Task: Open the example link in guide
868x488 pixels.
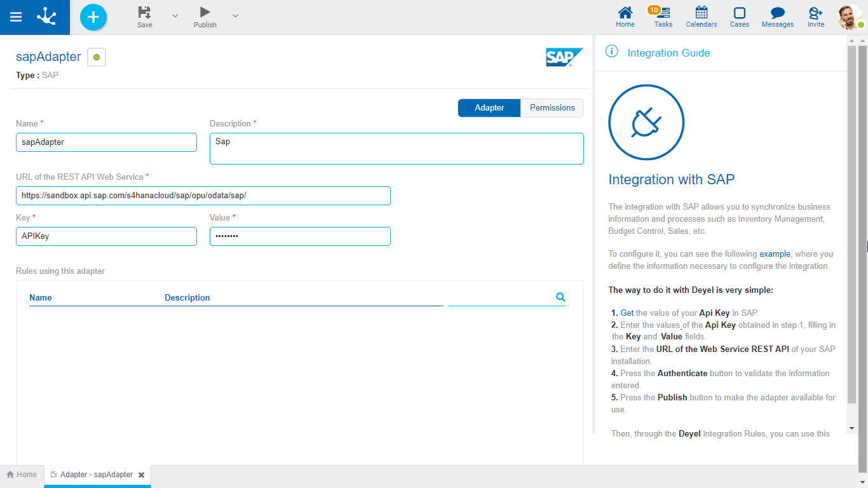Action: [775, 254]
